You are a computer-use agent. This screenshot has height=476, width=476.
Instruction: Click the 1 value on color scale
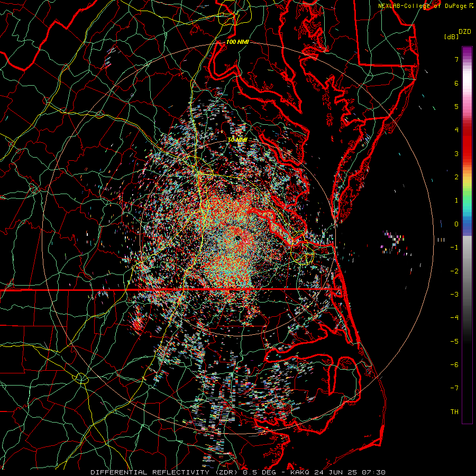pyautogui.click(x=456, y=200)
